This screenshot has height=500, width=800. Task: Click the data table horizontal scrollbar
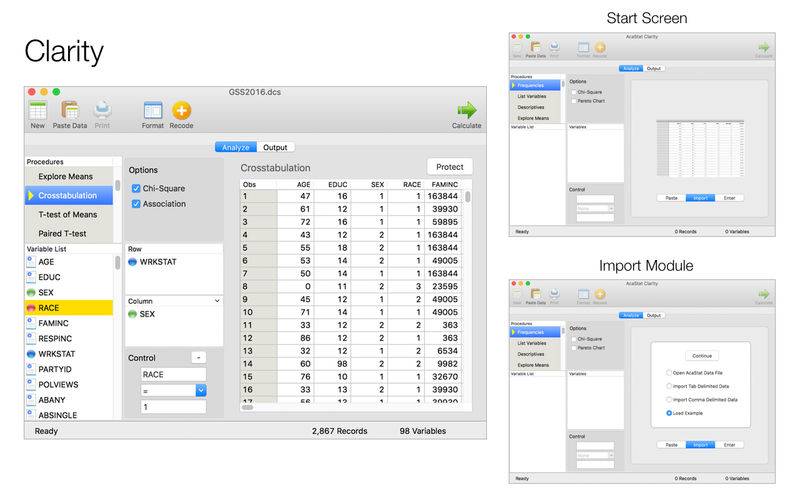[x=247, y=407]
